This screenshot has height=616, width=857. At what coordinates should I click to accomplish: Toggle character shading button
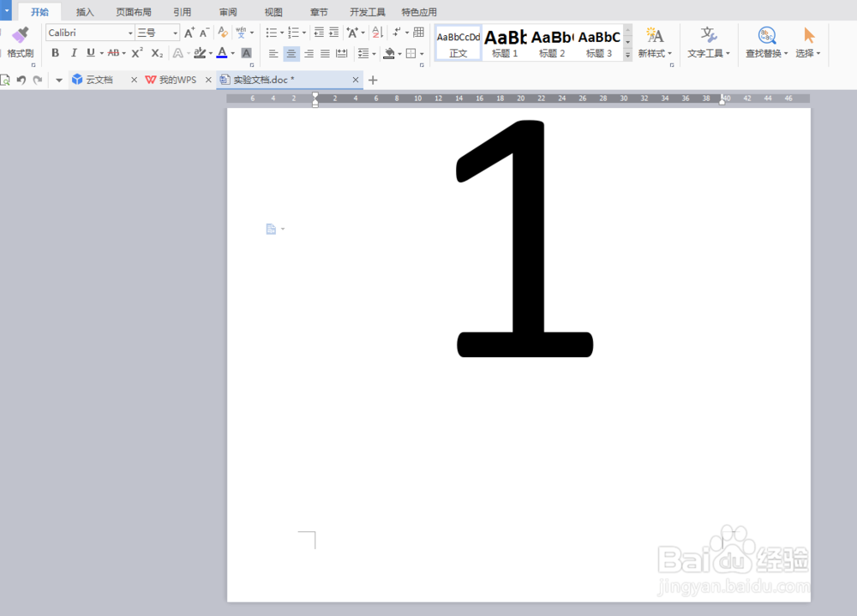247,53
